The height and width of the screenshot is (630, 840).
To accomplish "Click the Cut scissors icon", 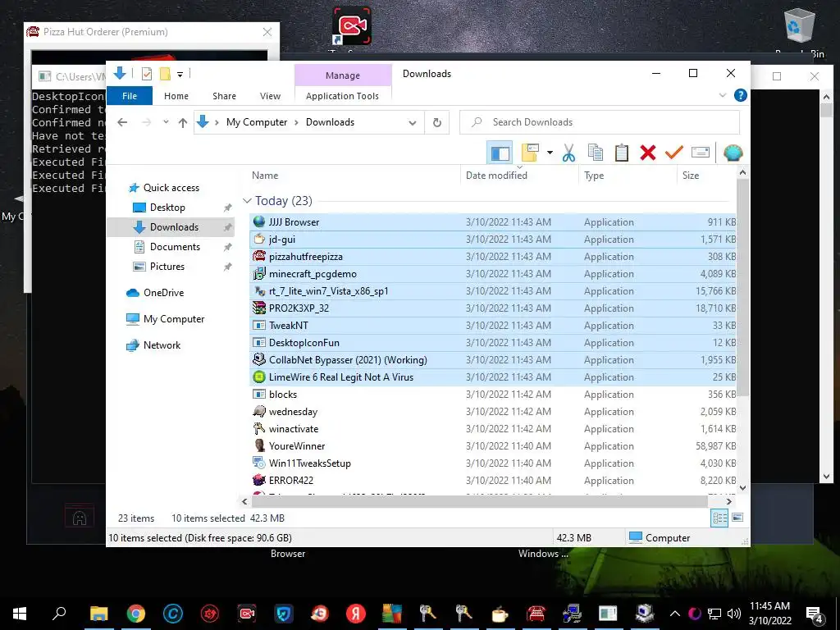I will point(568,153).
